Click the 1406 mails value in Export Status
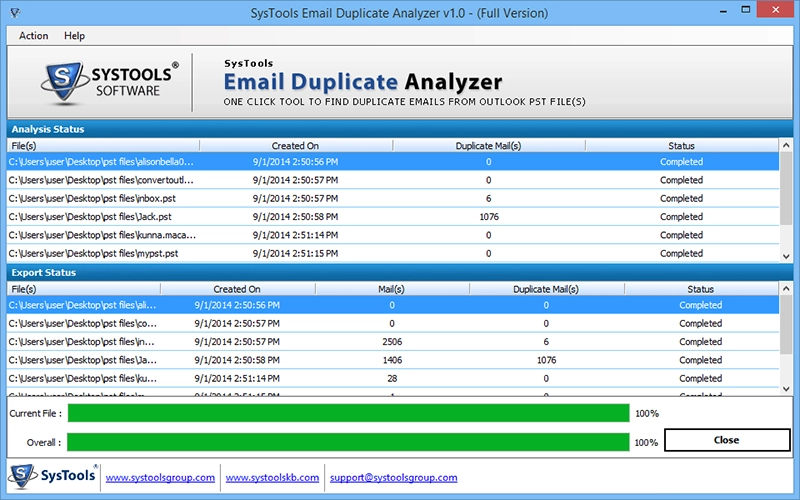This screenshot has height=500, width=800. [392, 360]
